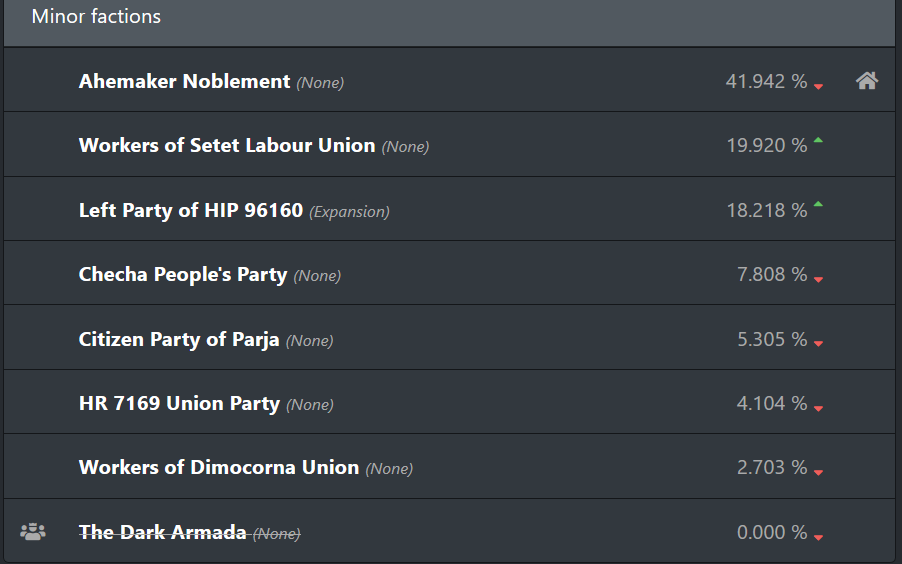Screen dimensions: 902x564
Task: Click red down arrow next to 41.942 %
Action: [x=818, y=86]
